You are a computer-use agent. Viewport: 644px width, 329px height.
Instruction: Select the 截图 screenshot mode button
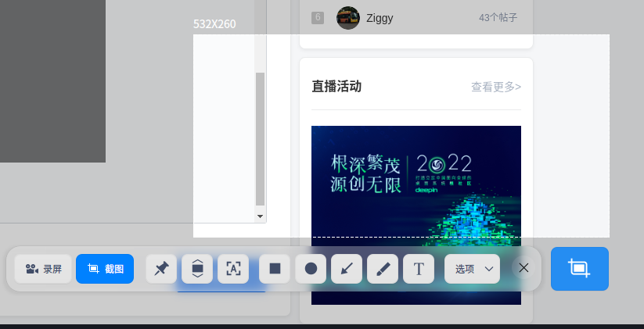(105, 269)
